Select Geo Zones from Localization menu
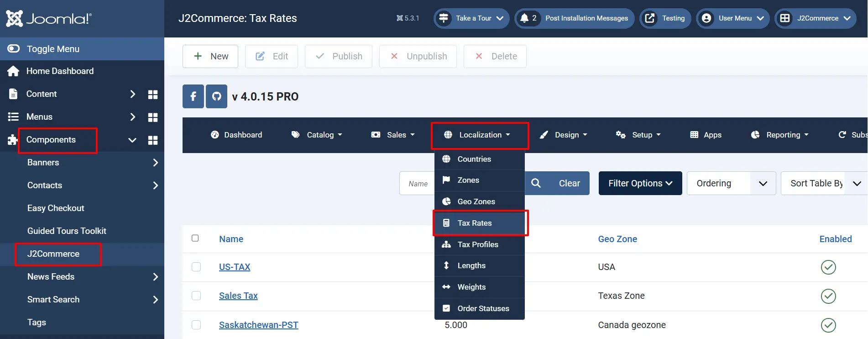Viewport: 868px width, 339px height. tap(480, 201)
